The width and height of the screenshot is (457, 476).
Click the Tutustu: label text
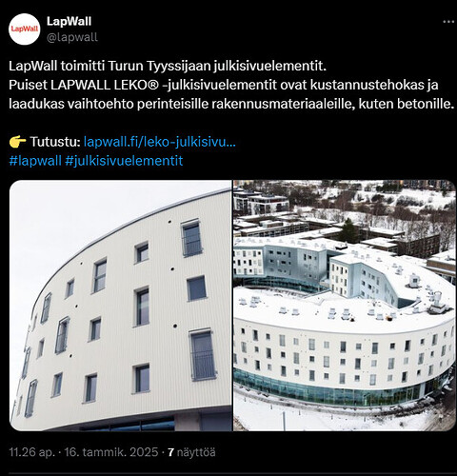[55, 142]
